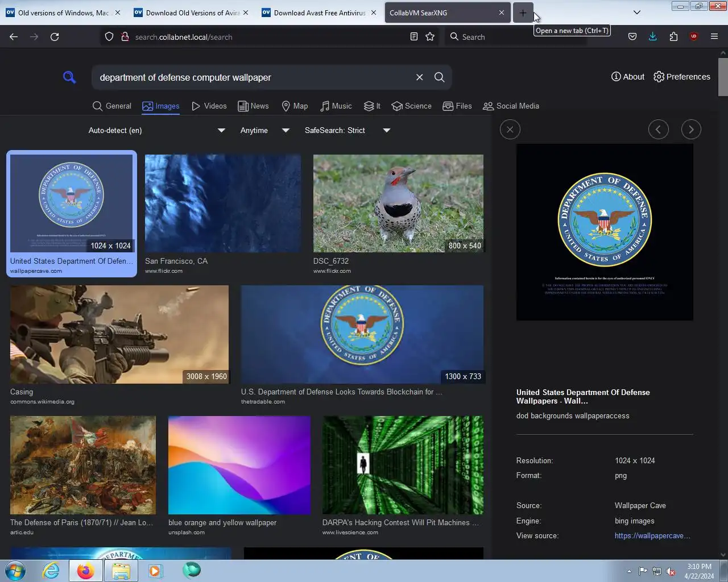The height and width of the screenshot is (582, 728).
Task: Expand the Auto-detect (en) language dropdown
Action: coord(157,130)
